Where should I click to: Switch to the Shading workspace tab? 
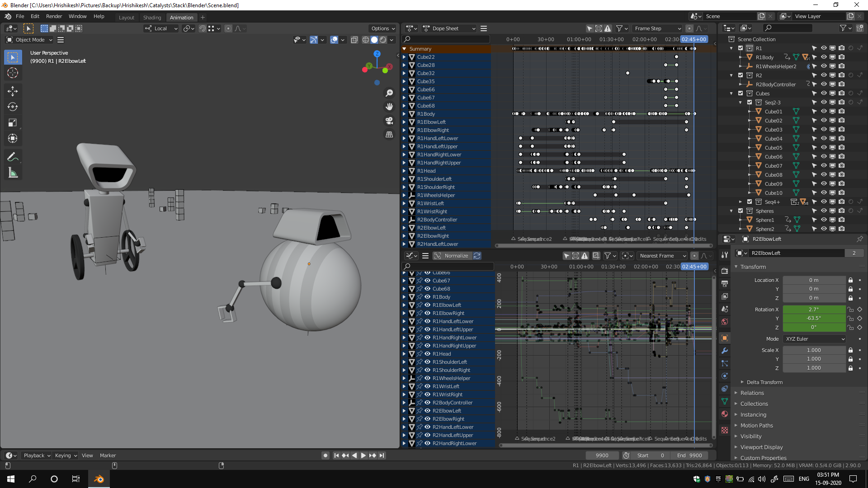pos(152,18)
